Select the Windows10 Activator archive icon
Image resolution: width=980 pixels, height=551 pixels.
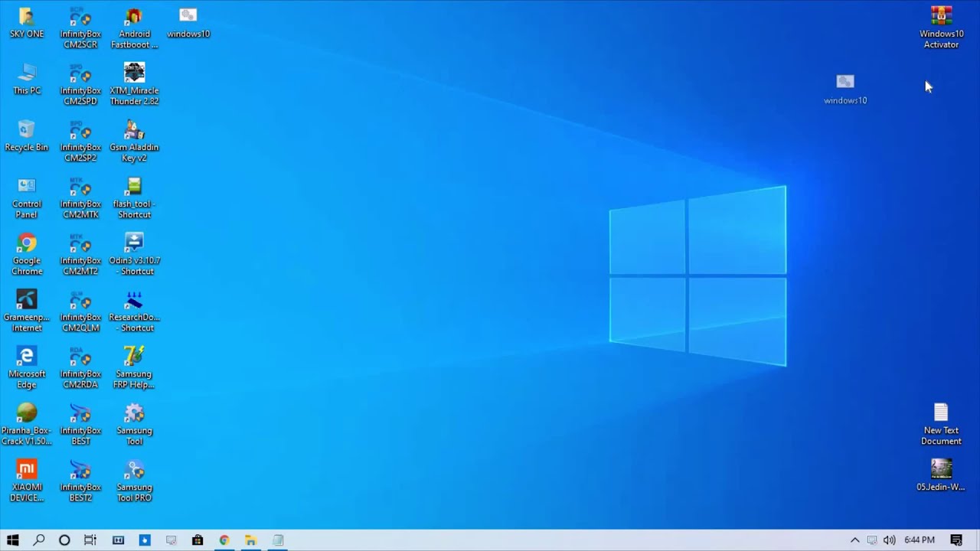[941, 28]
